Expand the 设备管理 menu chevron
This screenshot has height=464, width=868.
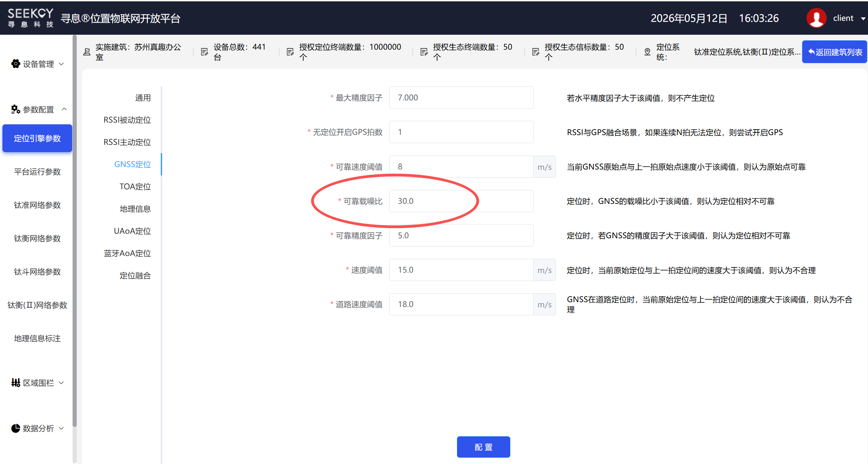[61, 64]
